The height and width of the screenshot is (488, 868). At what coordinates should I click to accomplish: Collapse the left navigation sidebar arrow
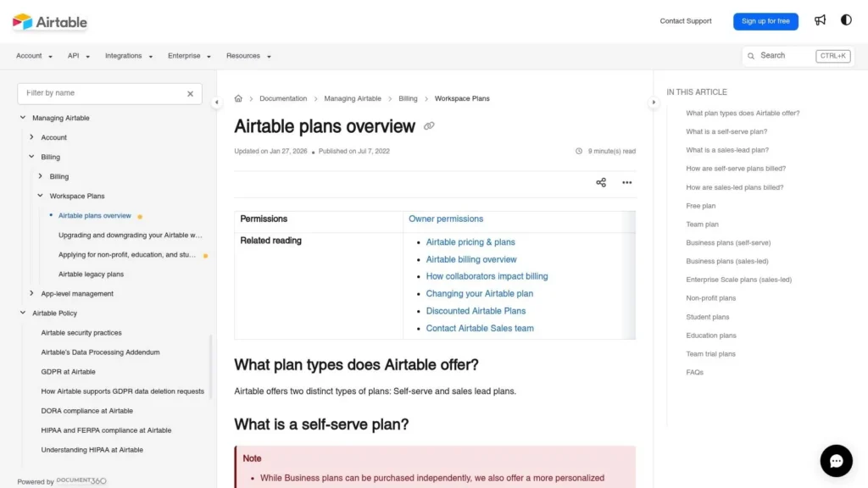coord(217,100)
